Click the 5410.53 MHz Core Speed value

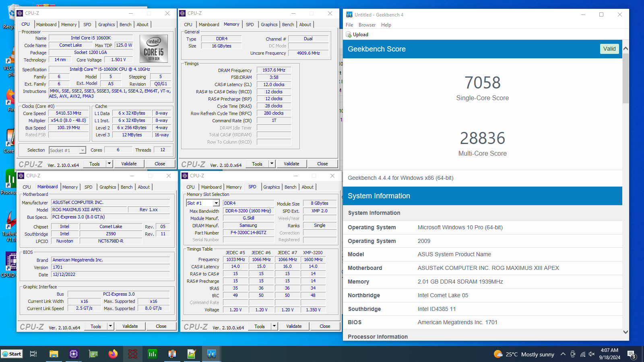point(68,113)
